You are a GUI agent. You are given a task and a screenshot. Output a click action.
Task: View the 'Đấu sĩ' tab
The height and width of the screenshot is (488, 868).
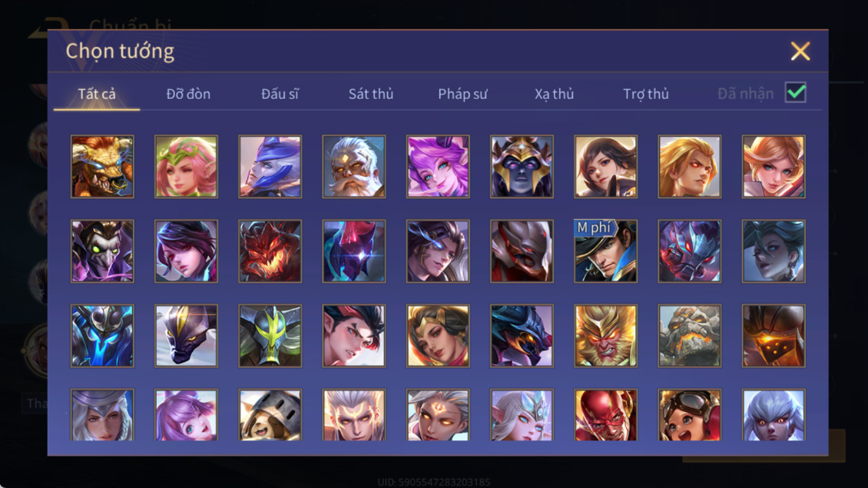click(280, 95)
